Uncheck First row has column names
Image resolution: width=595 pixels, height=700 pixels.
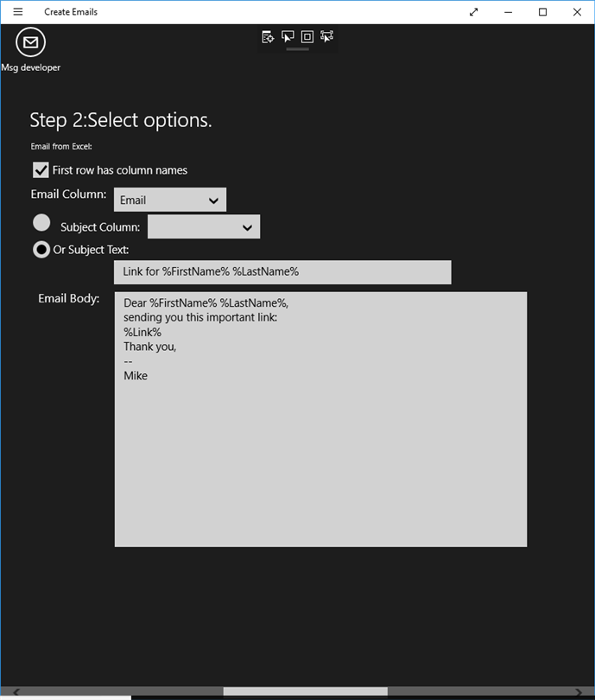(x=41, y=170)
